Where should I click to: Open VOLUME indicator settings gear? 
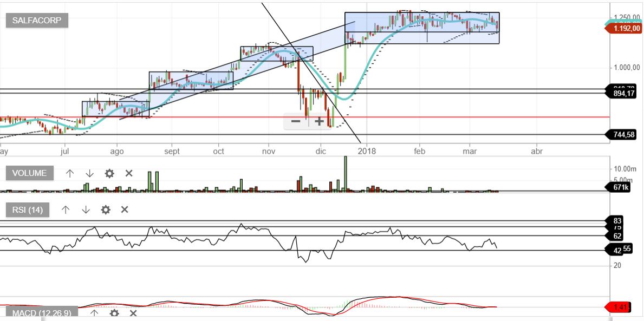[109, 173]
